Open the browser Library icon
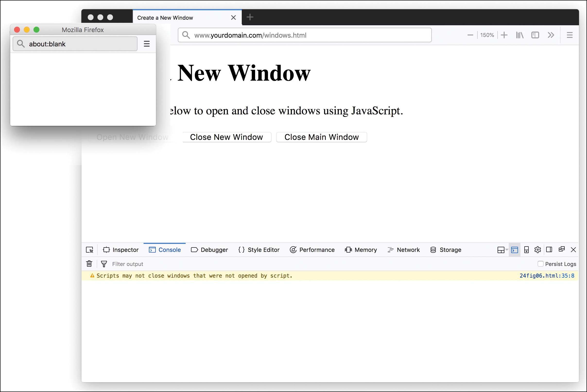The image size is (587, 392). coord(519,35)
